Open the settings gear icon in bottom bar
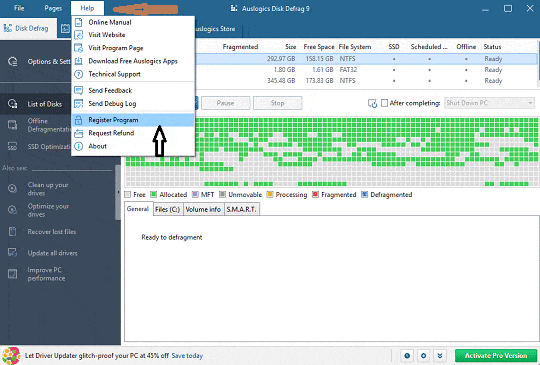Viewport: 540px width, 365px height. pyautogui.click(x=424, y=356)
